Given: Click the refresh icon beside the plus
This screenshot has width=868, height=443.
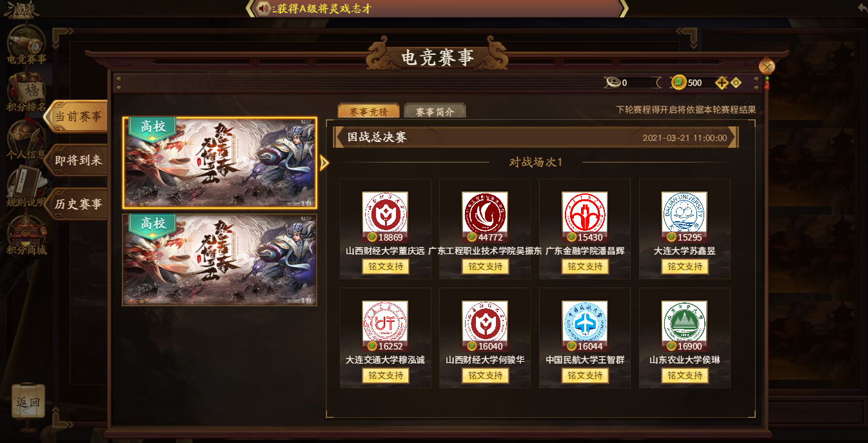Looking at the screenshot, I should coord(736,83).
